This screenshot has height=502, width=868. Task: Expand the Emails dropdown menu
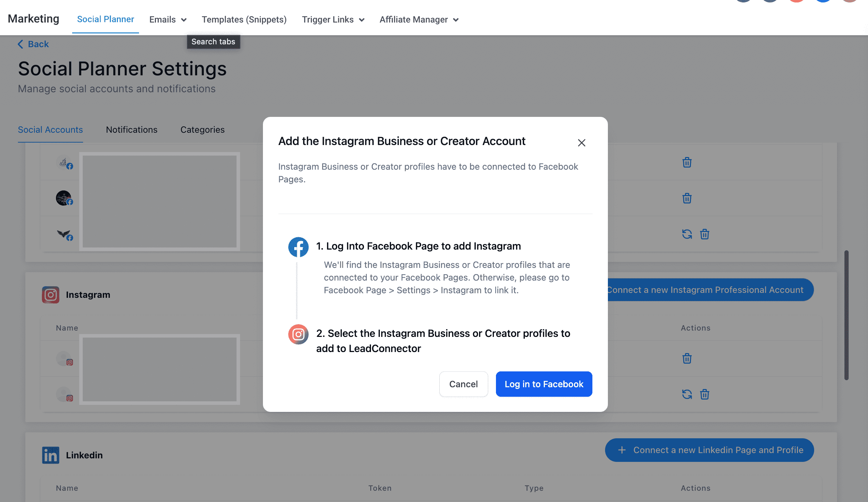tap(168, 20)
